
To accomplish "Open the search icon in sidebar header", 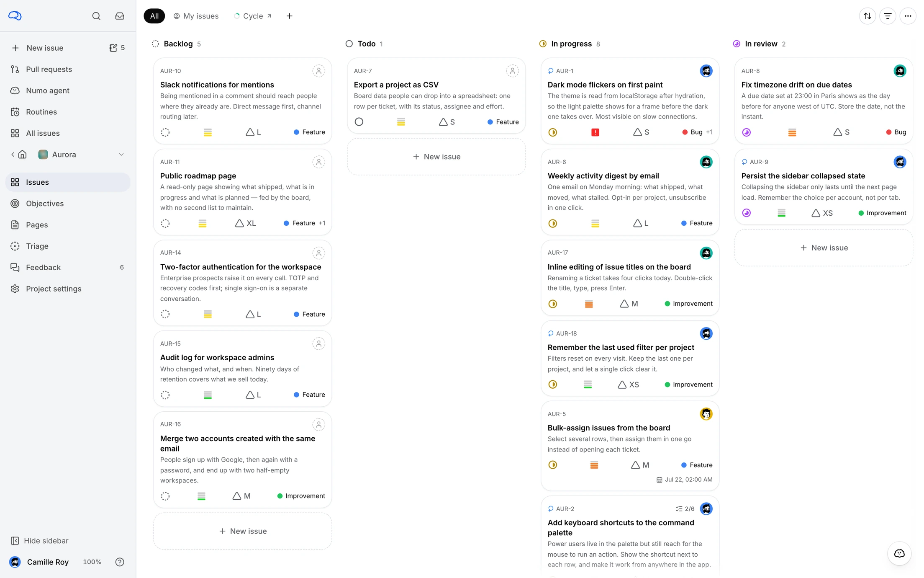I will click(96, 16).
